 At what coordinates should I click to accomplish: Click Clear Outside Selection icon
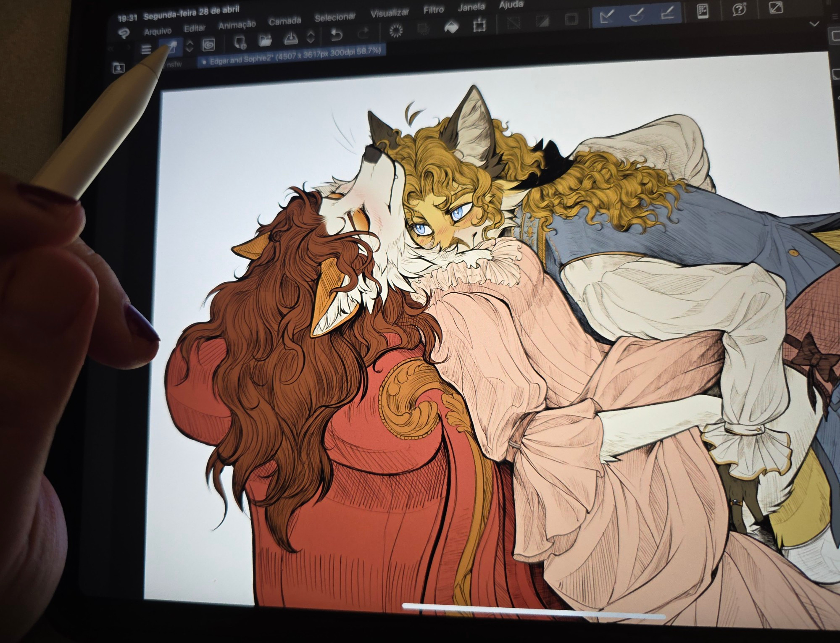(x=423, y=29)
